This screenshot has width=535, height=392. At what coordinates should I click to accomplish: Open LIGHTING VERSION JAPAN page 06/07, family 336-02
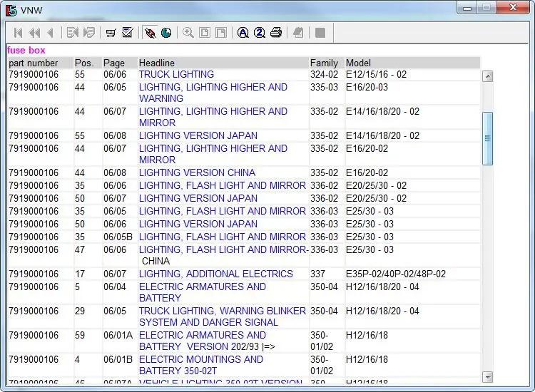click(x=198, y=198)
